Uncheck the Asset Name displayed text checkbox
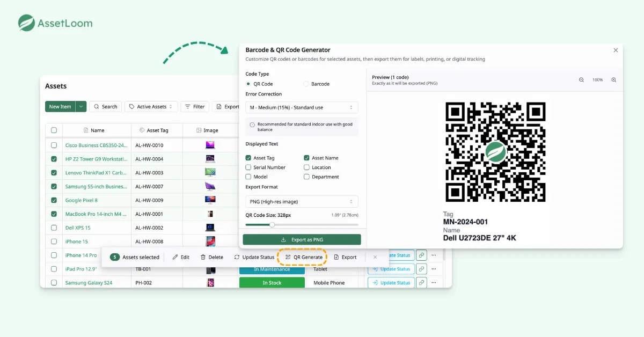The height and width of the screenshot is (337, 644). pos(306,158)
